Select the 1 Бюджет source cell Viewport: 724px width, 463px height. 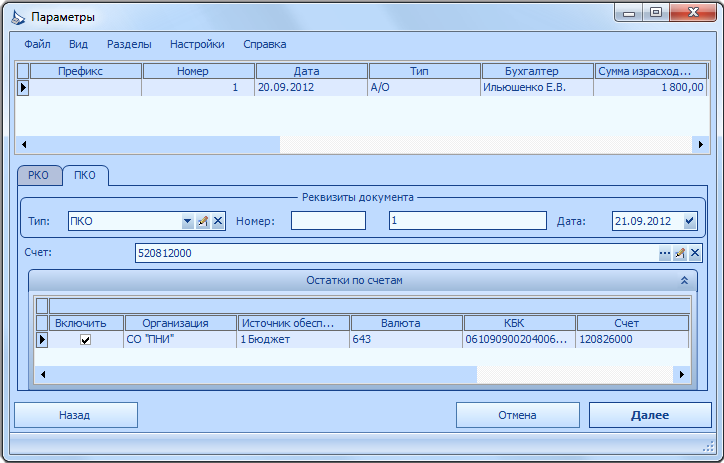(x=293, y=339)
